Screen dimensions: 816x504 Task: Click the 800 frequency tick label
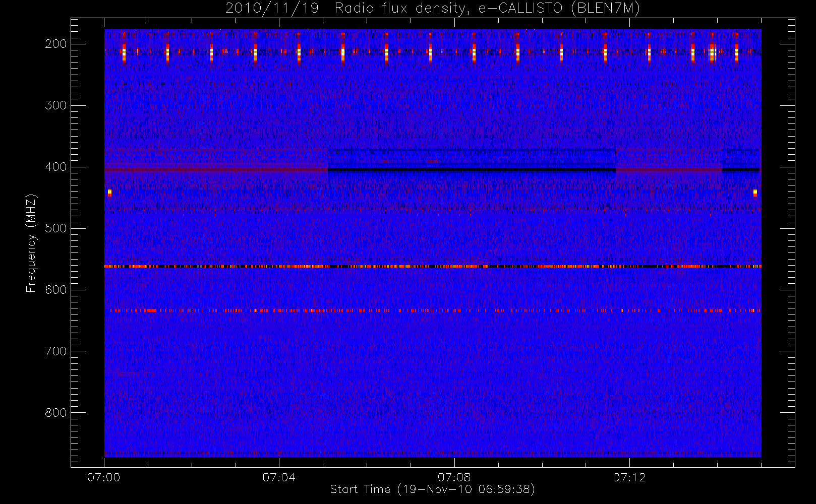[x=56, y=413]
